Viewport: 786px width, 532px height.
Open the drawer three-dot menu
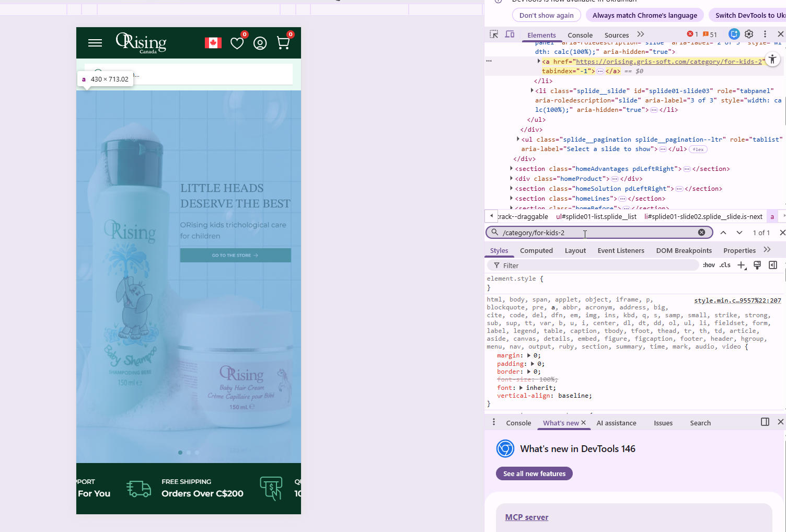494,422
